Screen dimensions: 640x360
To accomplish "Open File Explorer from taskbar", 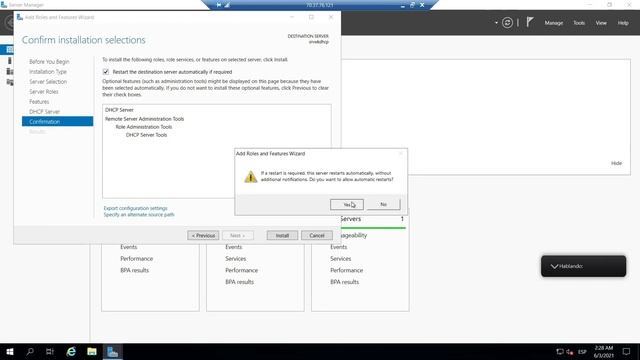I will tap(92, 351).
